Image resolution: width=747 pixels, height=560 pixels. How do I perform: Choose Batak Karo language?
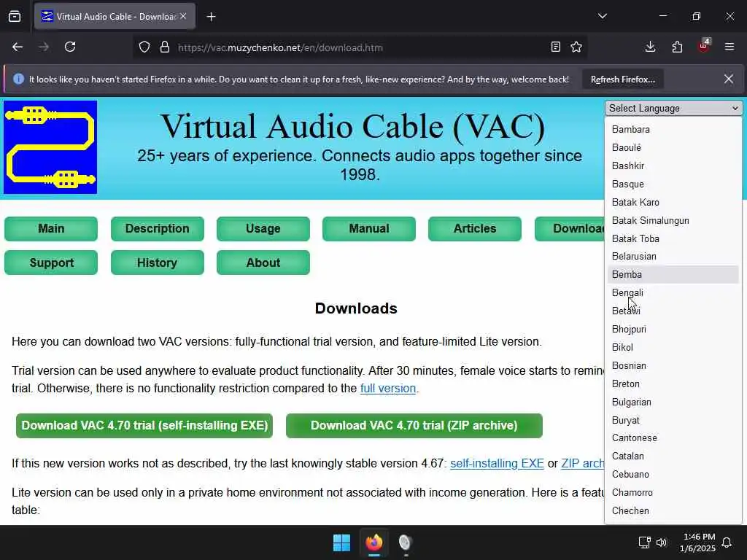(x=673, y=203)
